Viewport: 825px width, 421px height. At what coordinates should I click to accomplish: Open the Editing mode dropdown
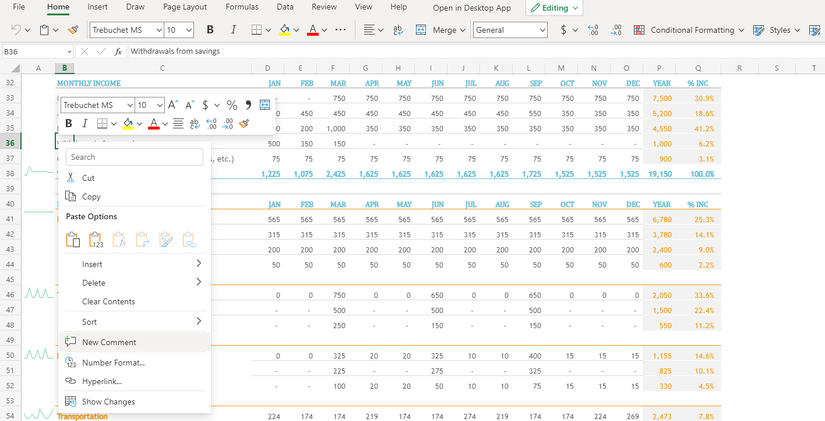tap(553, 8)
